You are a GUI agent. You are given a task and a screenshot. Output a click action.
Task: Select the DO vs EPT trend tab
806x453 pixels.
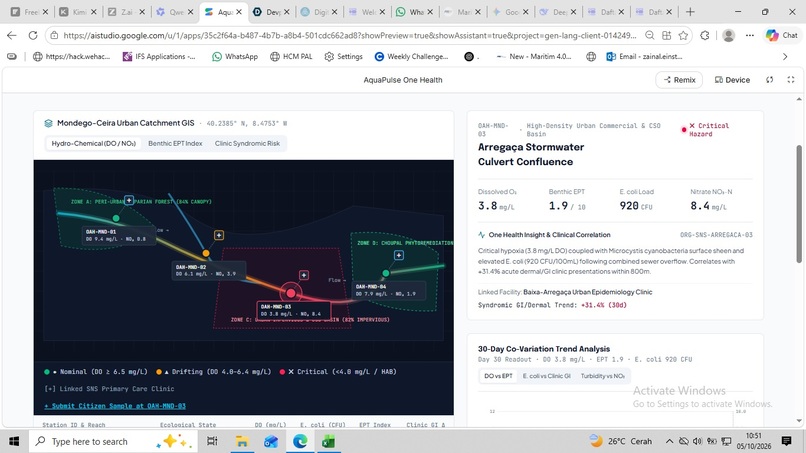[x=498, y=376]
